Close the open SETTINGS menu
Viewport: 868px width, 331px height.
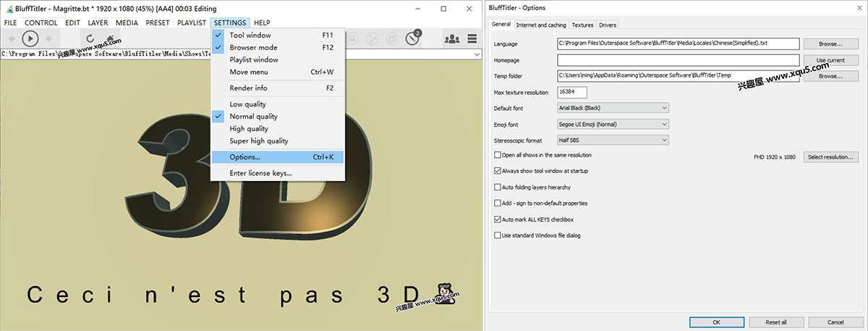click(230, 22)
